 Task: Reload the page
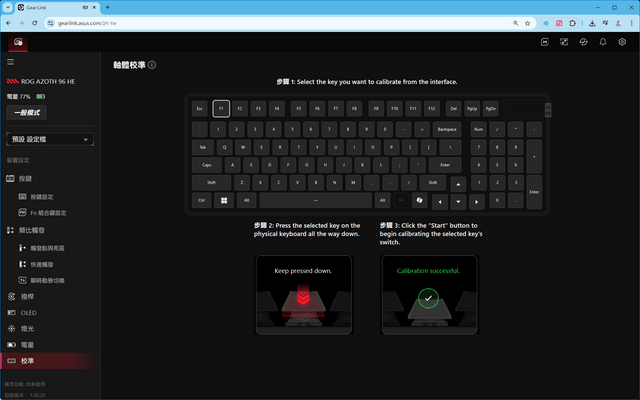point(35,23)
